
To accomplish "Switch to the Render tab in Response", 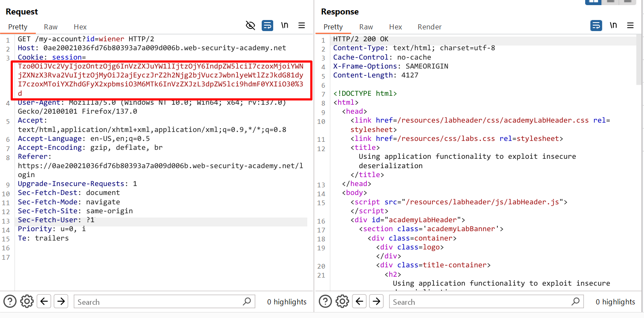I will [x=429, y=27].
